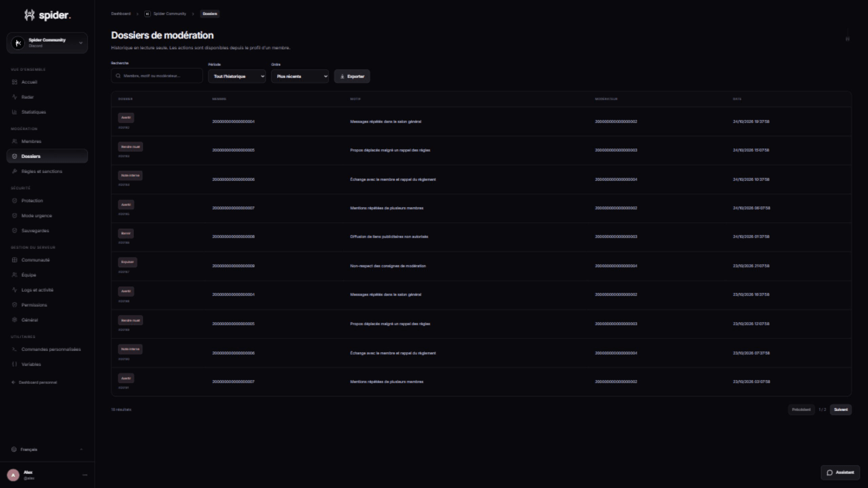Select the Dossiers sidebar item
The image size is (868, 488).
click(x=47, y=156)
